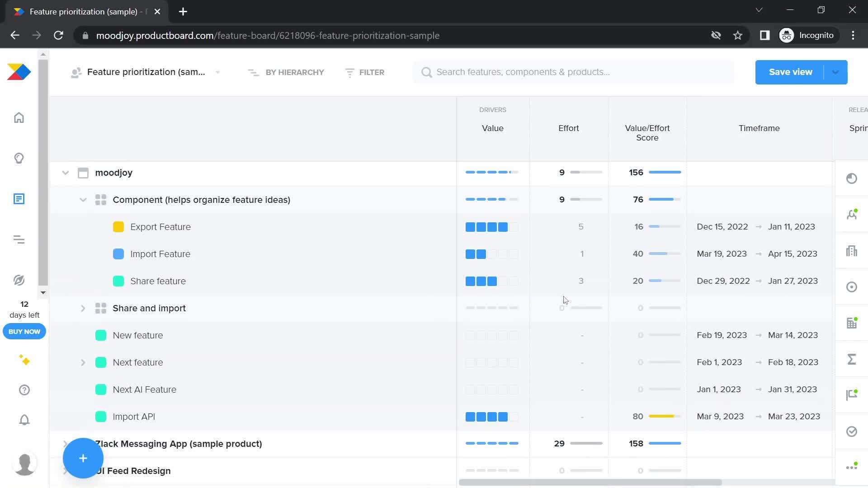Click Export Feature yellow status swatch

click(x=118, y=227)
